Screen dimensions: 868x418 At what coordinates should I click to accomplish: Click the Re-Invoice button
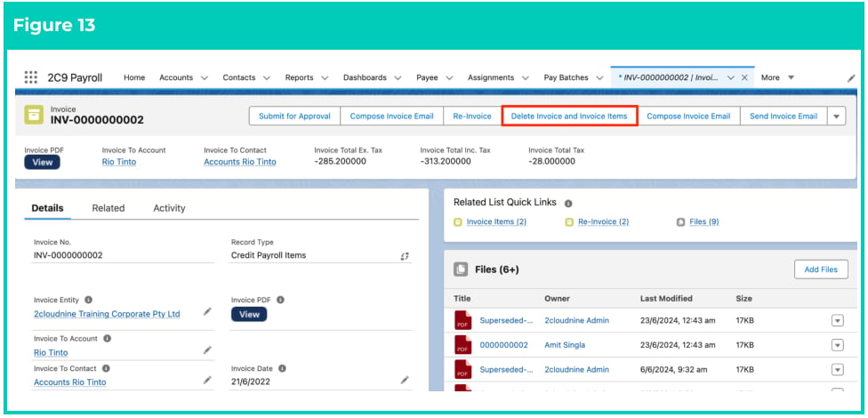472,117
